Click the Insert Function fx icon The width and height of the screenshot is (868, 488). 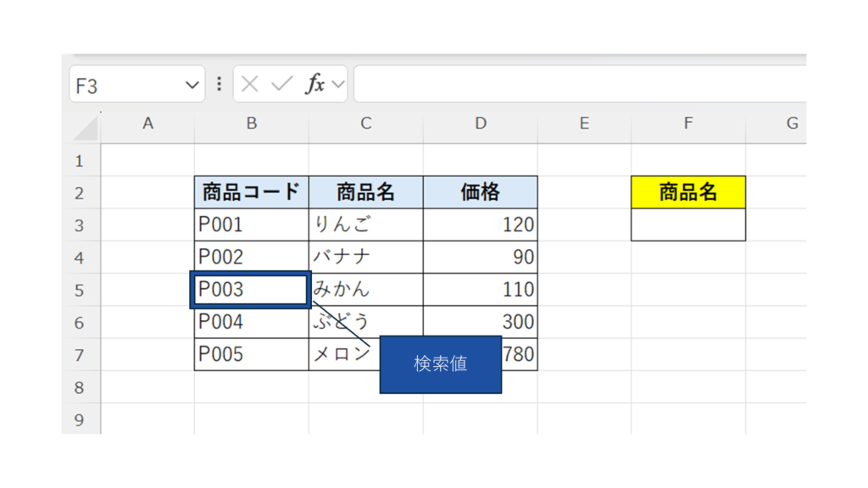[315, 84]
